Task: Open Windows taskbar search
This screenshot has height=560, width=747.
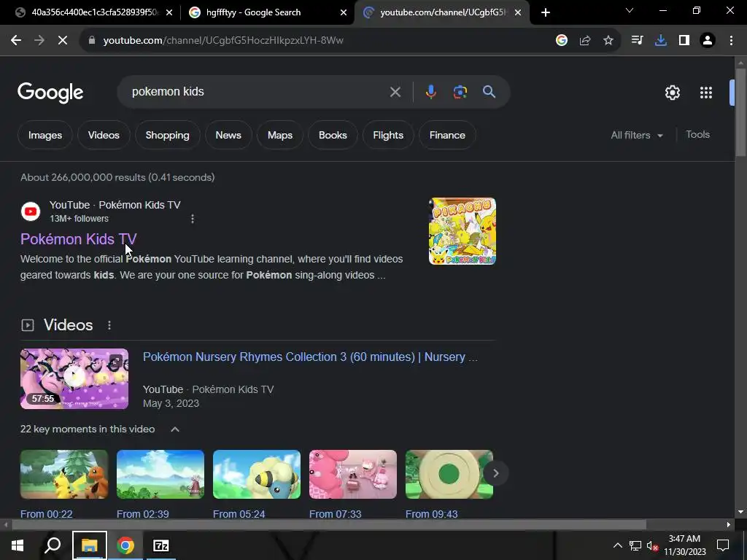Action: (x=53, y=545)
